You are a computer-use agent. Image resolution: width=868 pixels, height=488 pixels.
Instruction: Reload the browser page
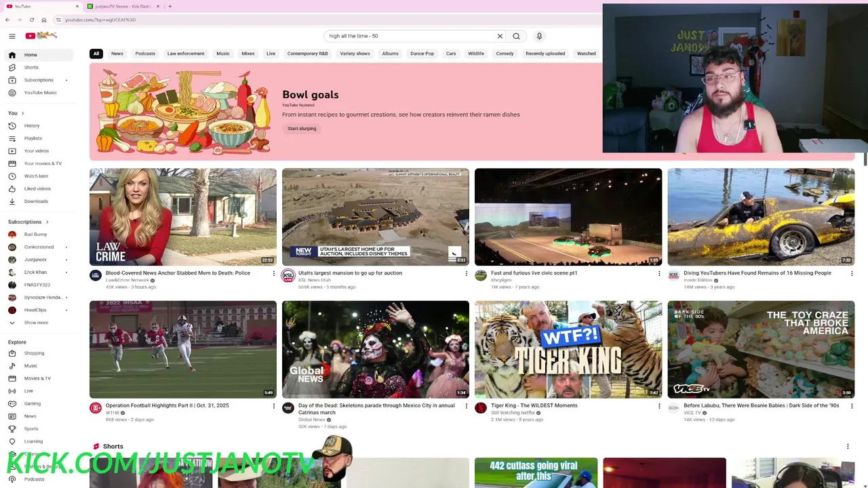pyautogui.click(x=31, y=20)
